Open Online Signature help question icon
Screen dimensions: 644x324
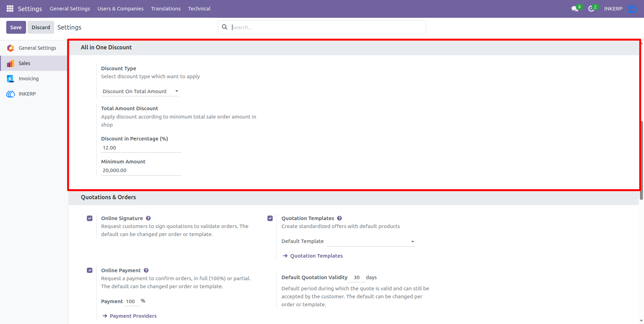point(148,218)
